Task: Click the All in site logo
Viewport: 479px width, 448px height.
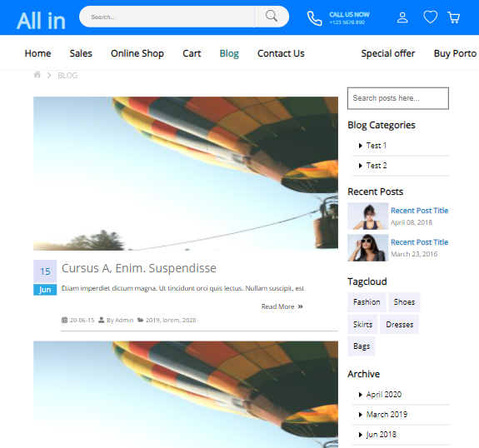Action: (x=41, y=21)
